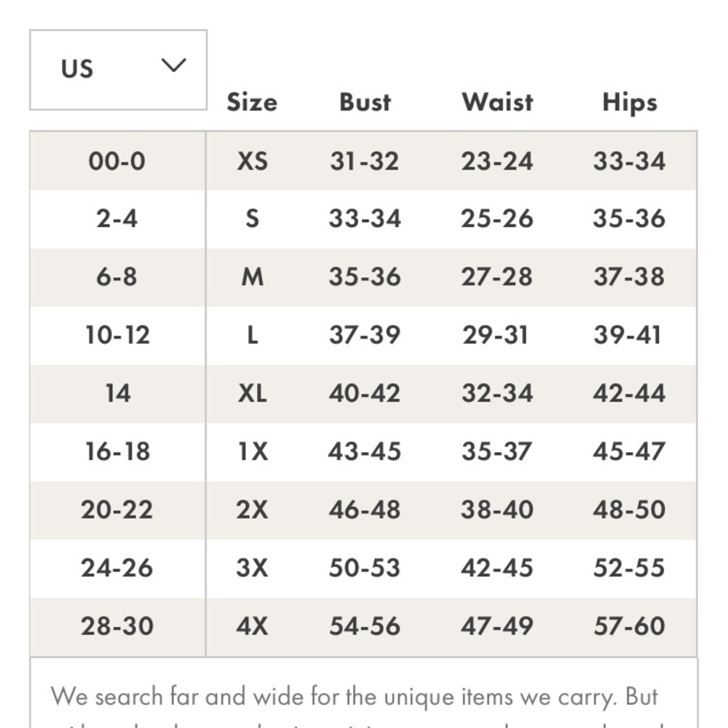The height and width of the screenshot is (728, 728).
Task: Click the XS size cell
Action: pos(252,161)
